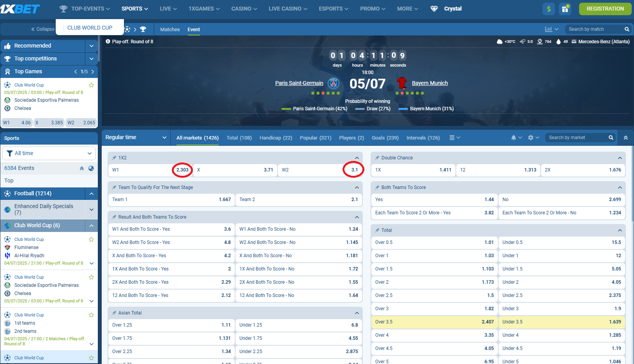Open the All time filter dropdown
The height and width of the screenshot is (364, 634).
(x=49, y=153)
